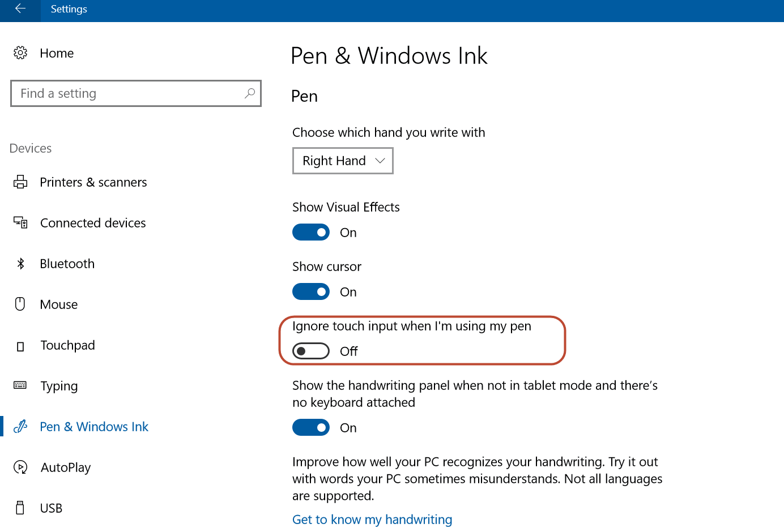Select the Bluetooth sidebar icon
This screenshot has height=532, width=784.
pyautogui.click(x=20, y=263)
